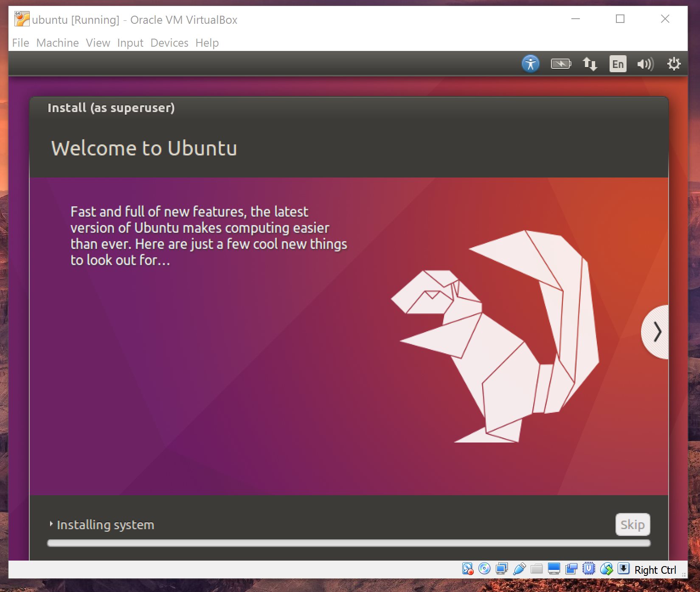Click the mouse integration status icon
The height and width of the screenshot is (592, 700).
[607, 569]
